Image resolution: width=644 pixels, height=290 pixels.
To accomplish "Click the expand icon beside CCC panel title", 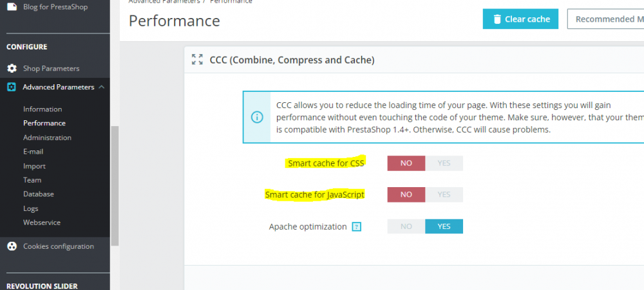I will pyautogui.click(x=197, y=60).
